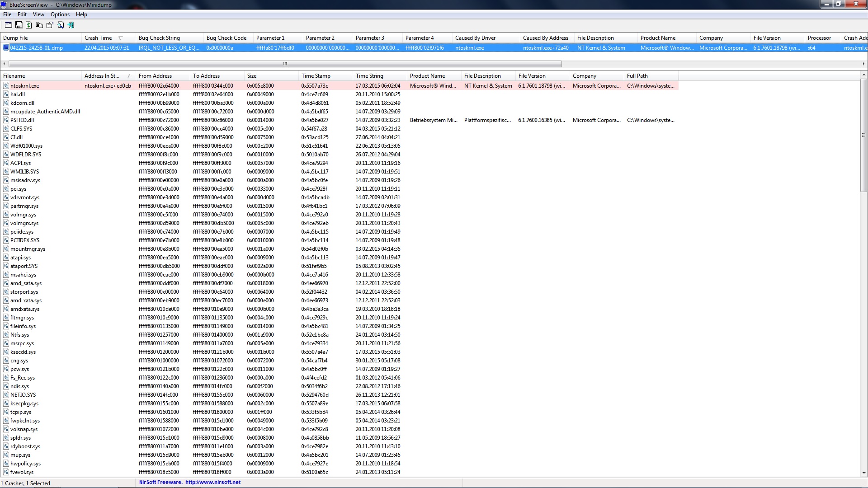Sort by Bug Check Code header
Viewport: 868px width, 488px height.
pos(228,38)
